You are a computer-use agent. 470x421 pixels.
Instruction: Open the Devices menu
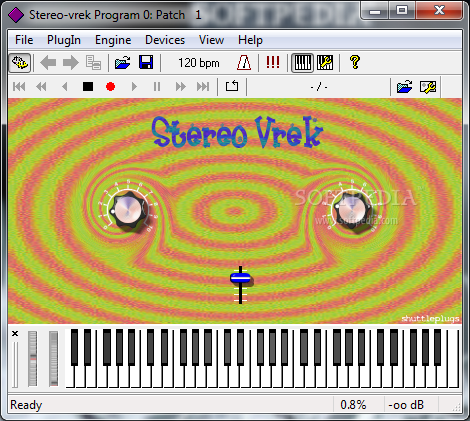(165, 40)
